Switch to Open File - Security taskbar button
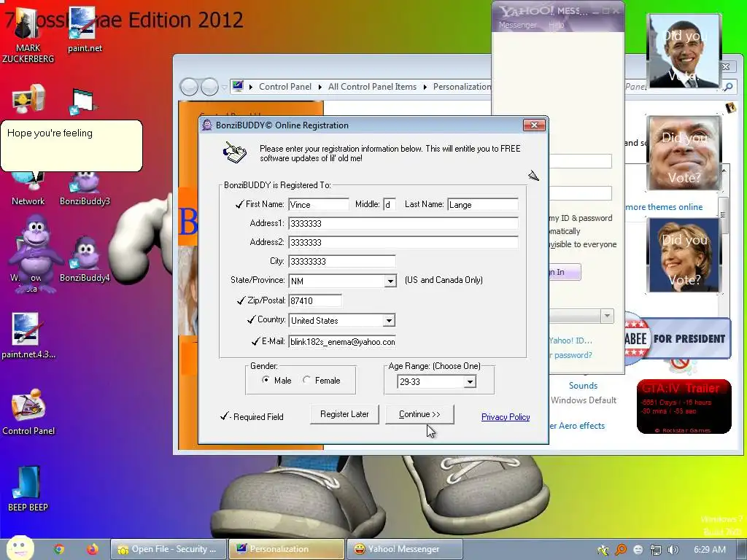This screenshot has width=747, height=560. [x=169, y=549]
